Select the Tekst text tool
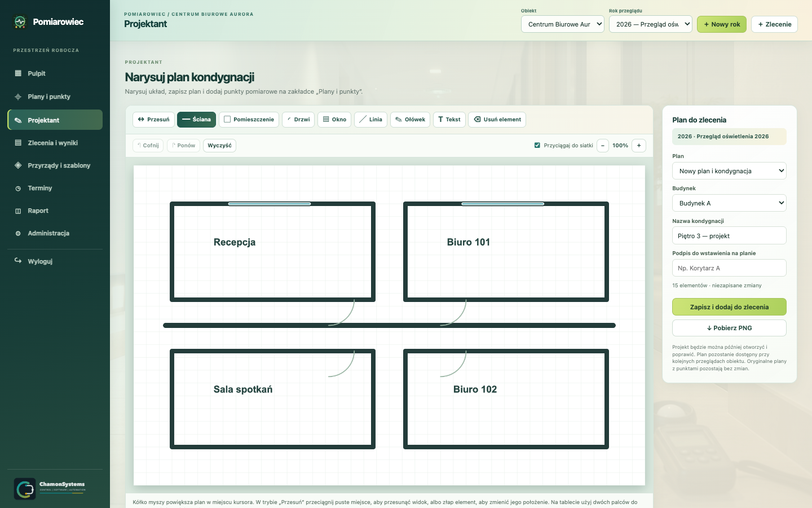This screenshot has height=508, width=812. (x=449, y=120)
